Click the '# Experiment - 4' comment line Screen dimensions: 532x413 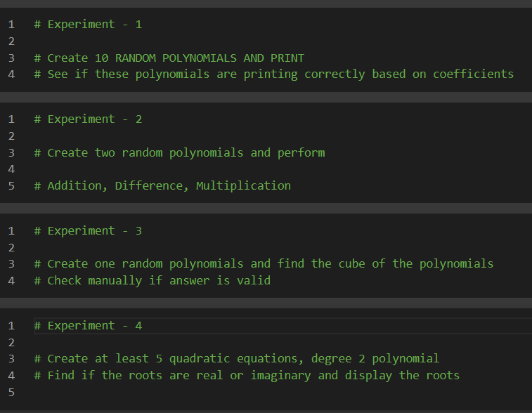click(88, 326)
